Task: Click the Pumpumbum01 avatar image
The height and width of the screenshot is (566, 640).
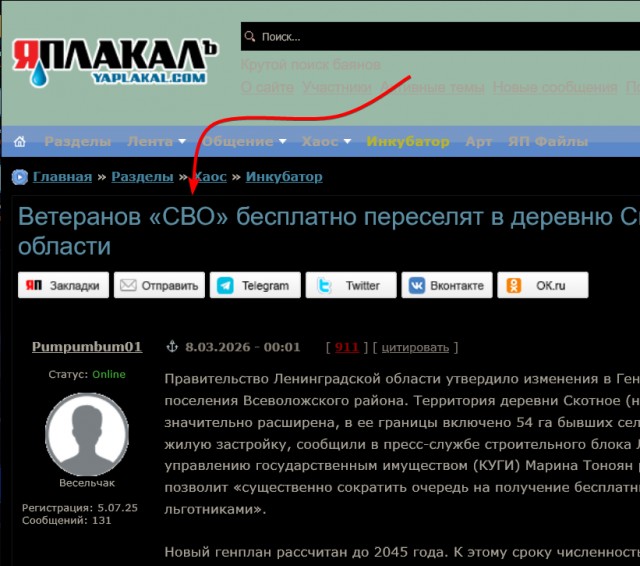Action: tap(87, 434)
